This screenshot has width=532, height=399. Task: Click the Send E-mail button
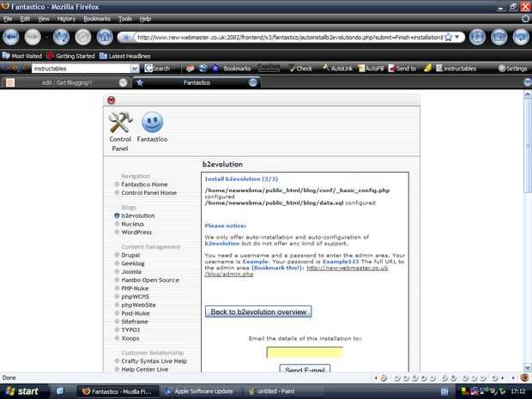pyautogui.click(x=305, y=368)
